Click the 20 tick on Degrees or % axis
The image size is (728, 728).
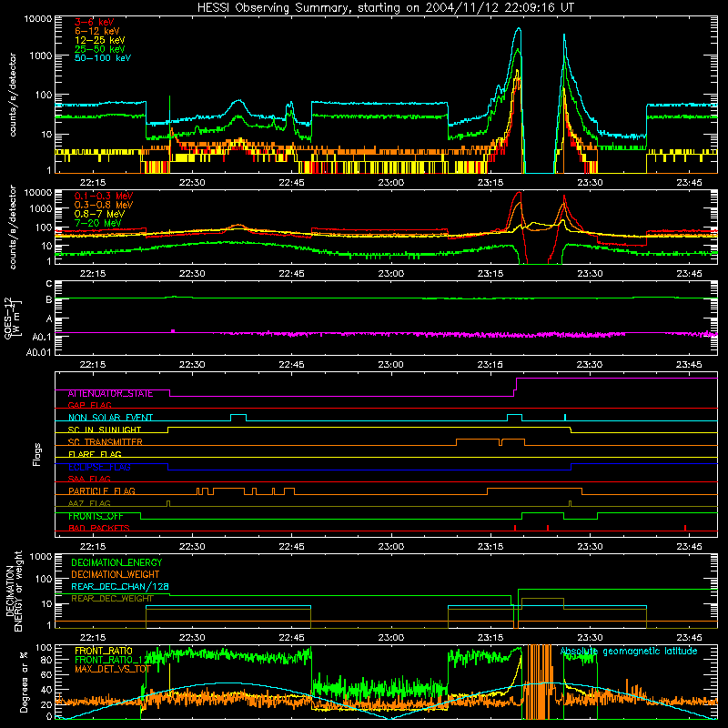pos(46,704)
